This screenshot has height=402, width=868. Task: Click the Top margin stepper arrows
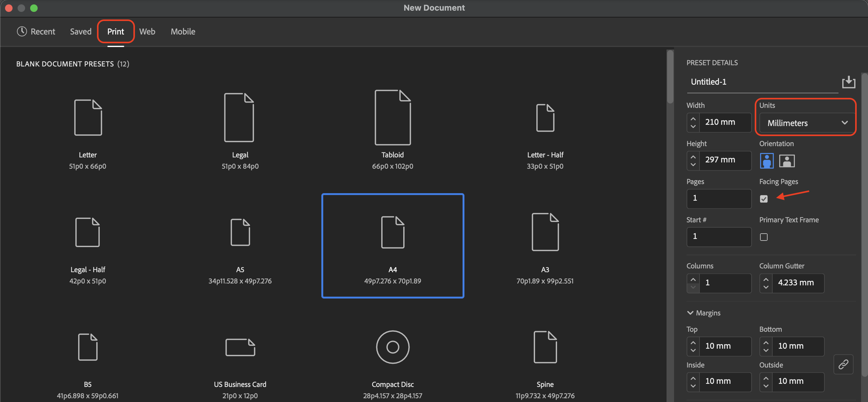pyautogui.click(x=693, y=346)
